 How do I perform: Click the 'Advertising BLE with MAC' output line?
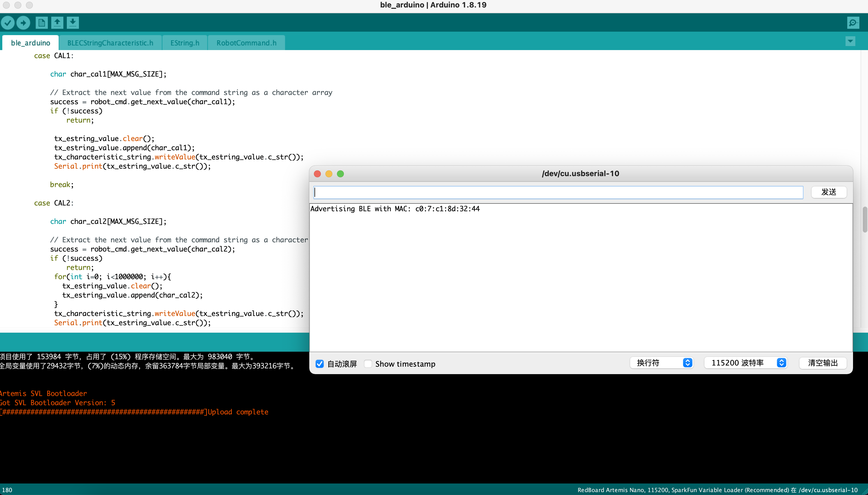[x=395, y=209]
